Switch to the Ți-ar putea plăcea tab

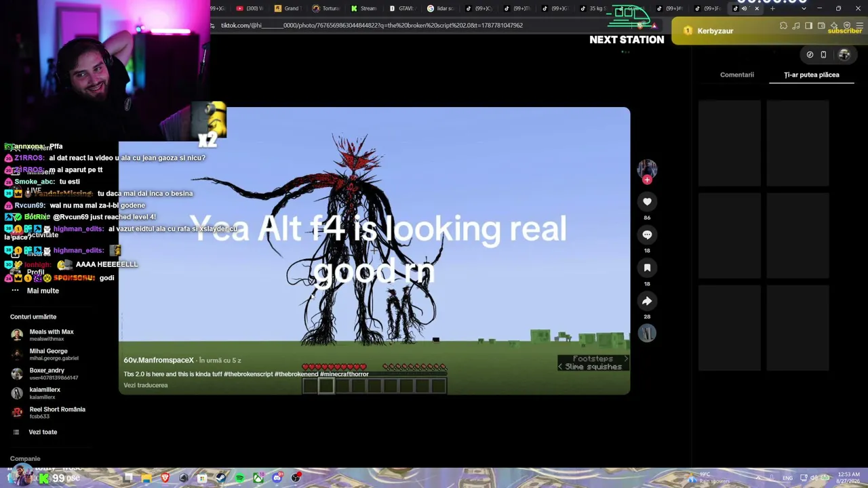point(812,75)
